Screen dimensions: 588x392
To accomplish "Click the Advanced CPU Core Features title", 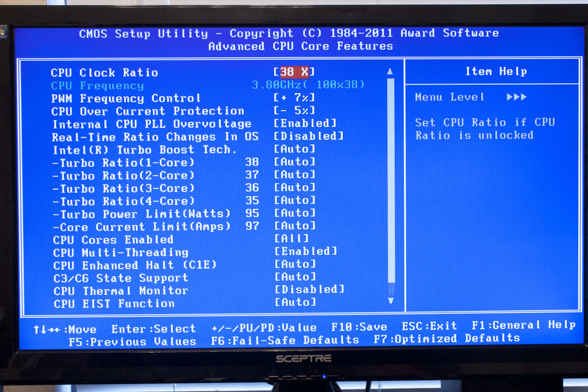I will click(301, 46).
